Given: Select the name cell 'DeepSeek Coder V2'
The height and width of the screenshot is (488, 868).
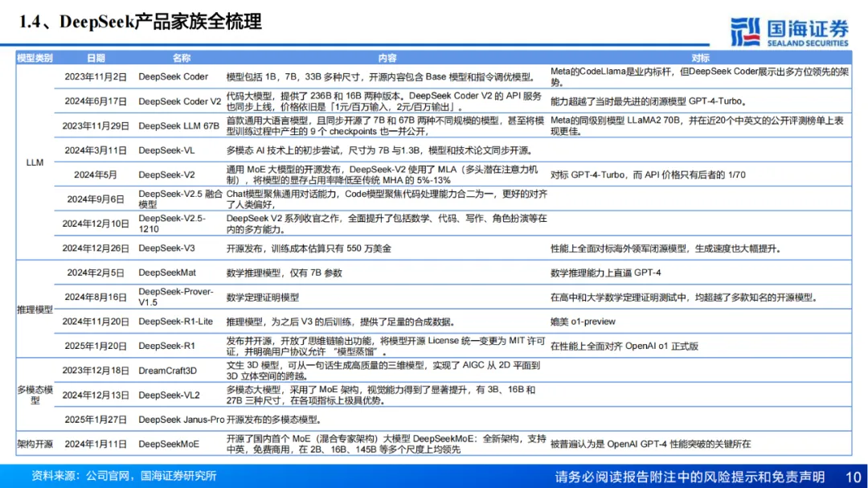Looking at the screenshot, I should click(180, 101).
